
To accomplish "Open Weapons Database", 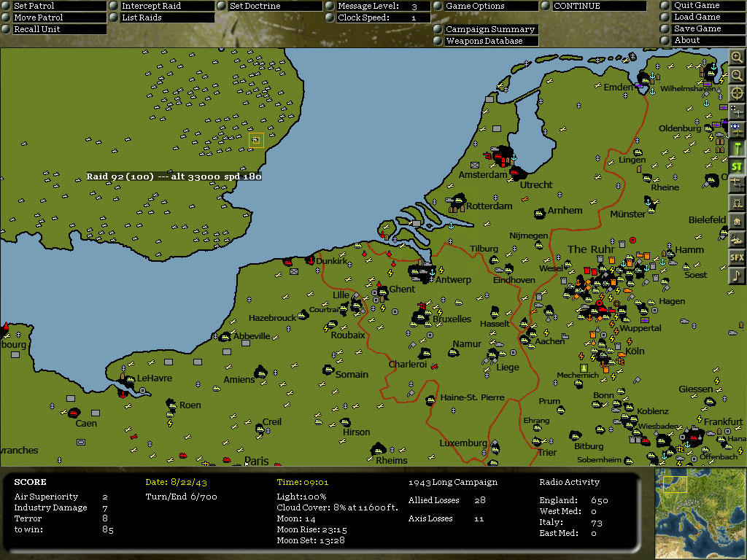I will 486,41.
